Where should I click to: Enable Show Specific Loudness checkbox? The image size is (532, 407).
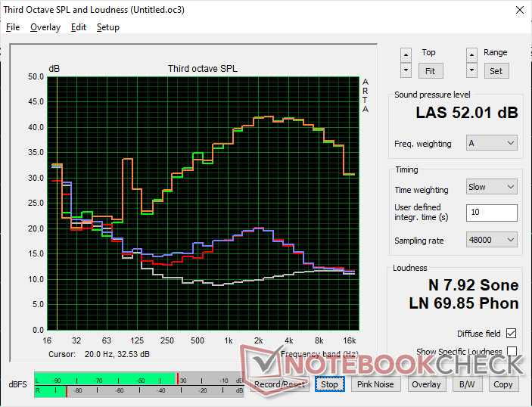point(512,352)
